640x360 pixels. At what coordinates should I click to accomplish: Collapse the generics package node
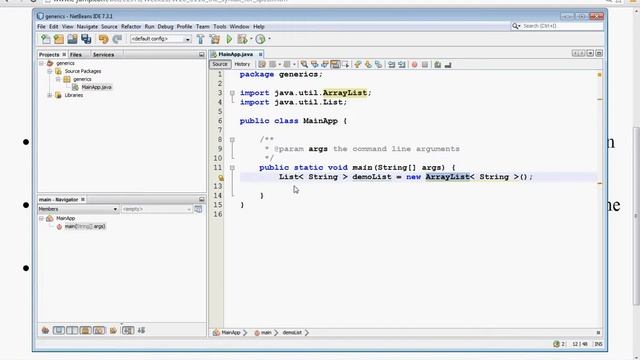coord(58,79)
